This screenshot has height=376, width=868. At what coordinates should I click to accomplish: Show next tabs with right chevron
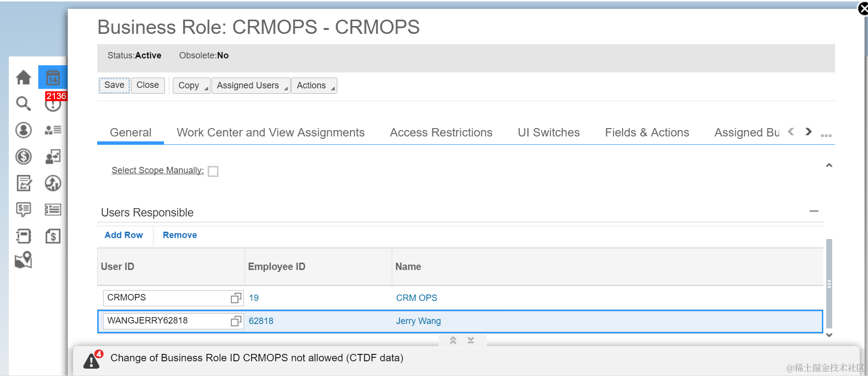(808, 132)
